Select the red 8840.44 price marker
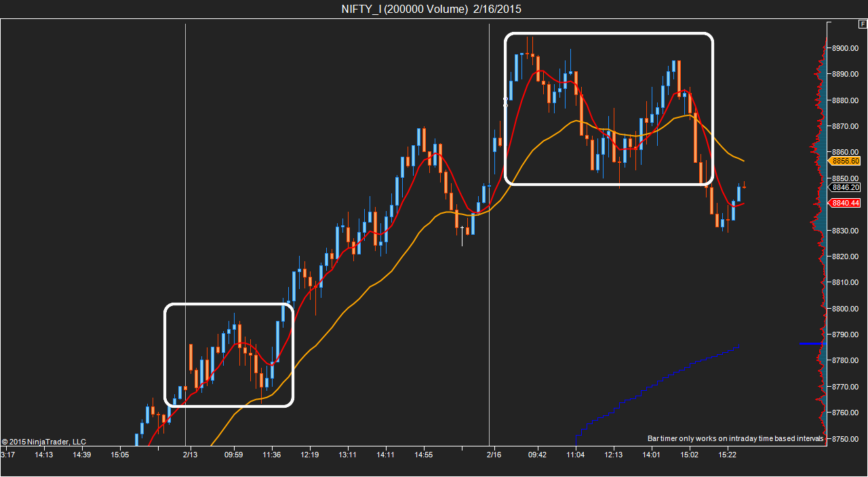The height and width of the screenshot is (477, 868). click(846, 203)
